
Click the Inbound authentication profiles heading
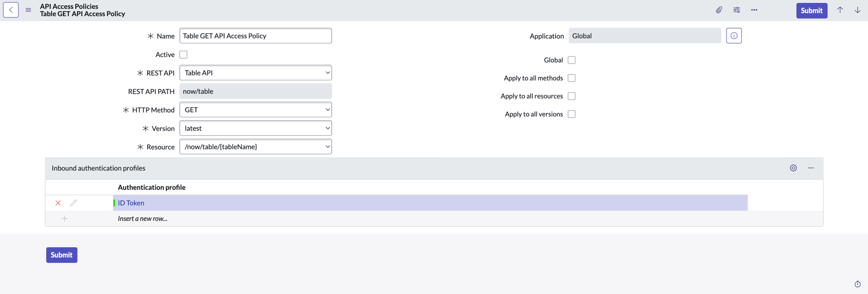(x=98, y=168)
